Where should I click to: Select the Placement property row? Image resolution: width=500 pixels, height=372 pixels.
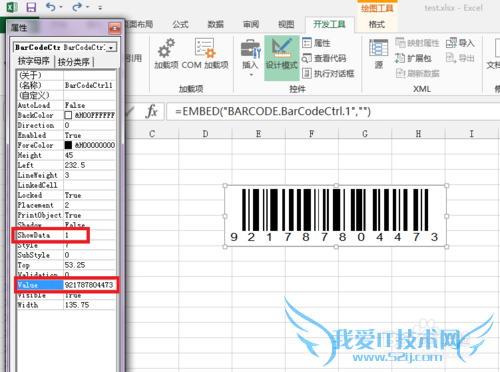[x=66, y=205]
